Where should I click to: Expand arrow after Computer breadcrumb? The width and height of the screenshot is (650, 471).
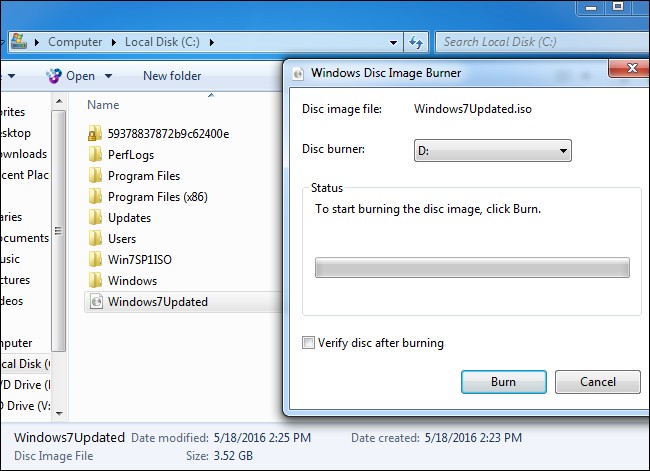pyautogui.click(x=114, y=42)
